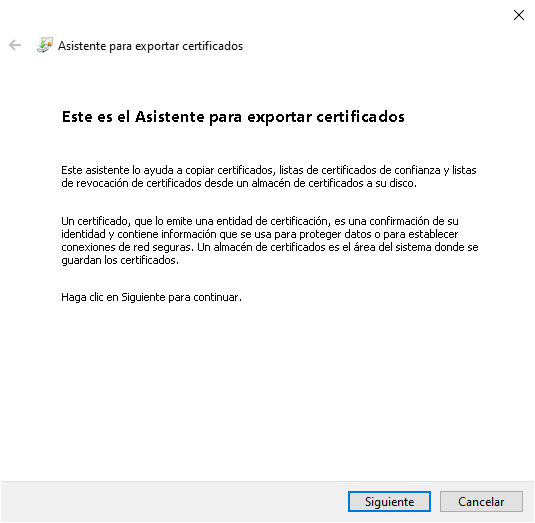Click the Cancelar button
Screen dimensions: 535x523
tap(481, 502)
